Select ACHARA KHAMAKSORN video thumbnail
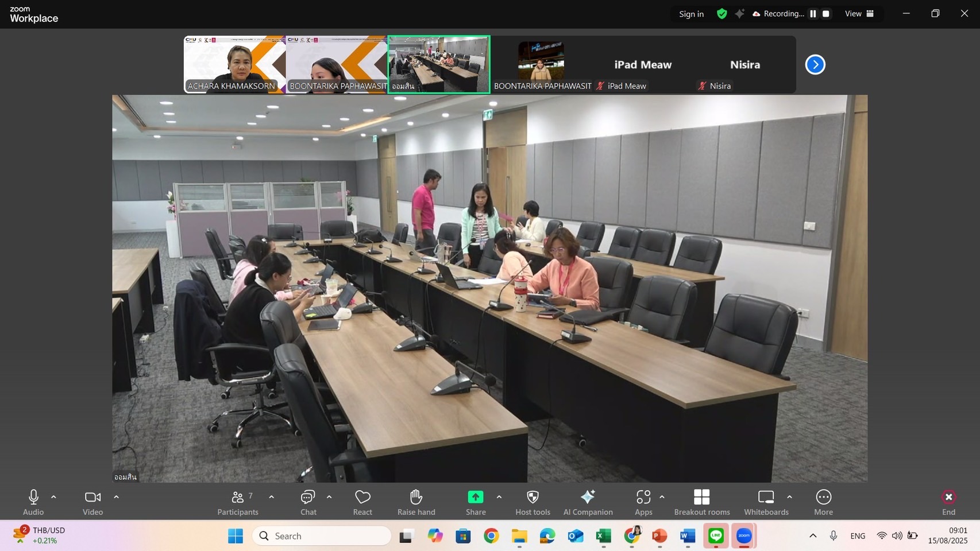Screen dimensions: 980x551 (234, 64)
